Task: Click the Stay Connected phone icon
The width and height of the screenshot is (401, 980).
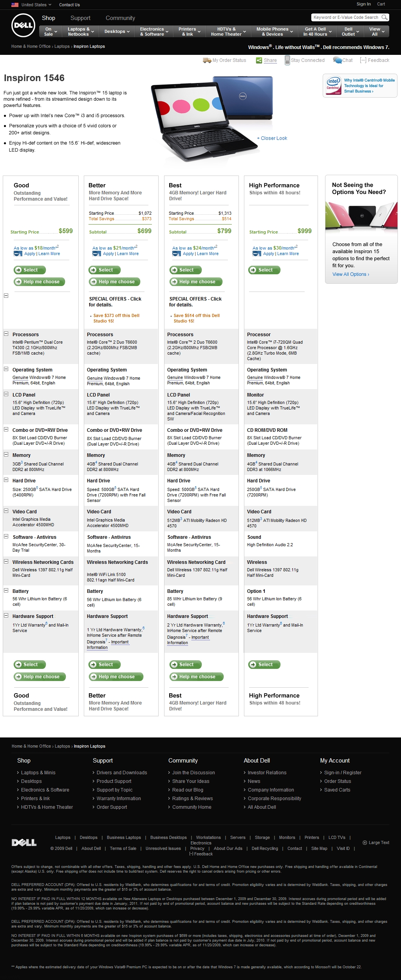Action: click(x=287, y=60)
